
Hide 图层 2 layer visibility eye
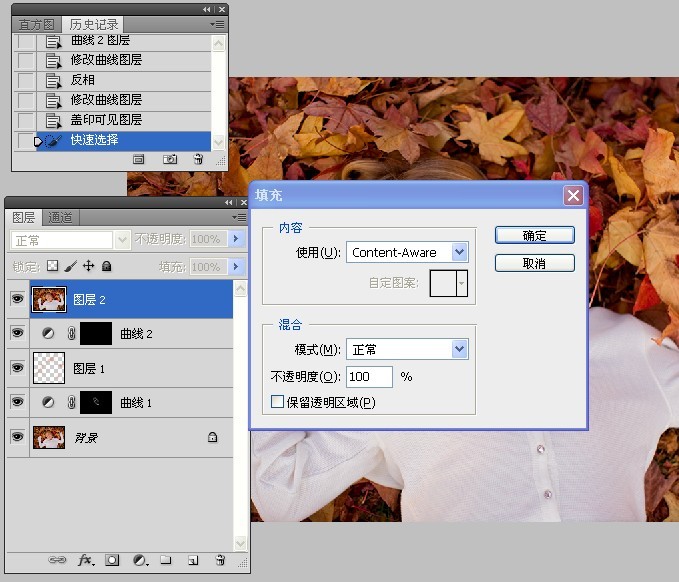tap(17, 298)
